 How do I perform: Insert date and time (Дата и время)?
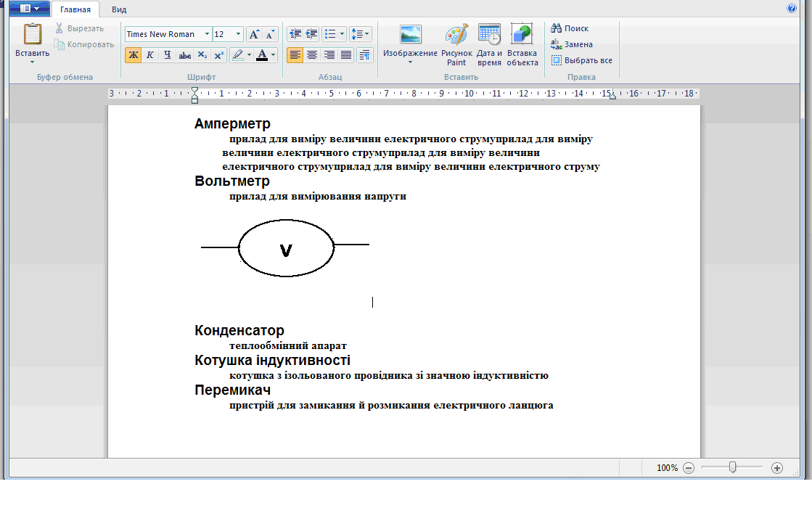489,45
